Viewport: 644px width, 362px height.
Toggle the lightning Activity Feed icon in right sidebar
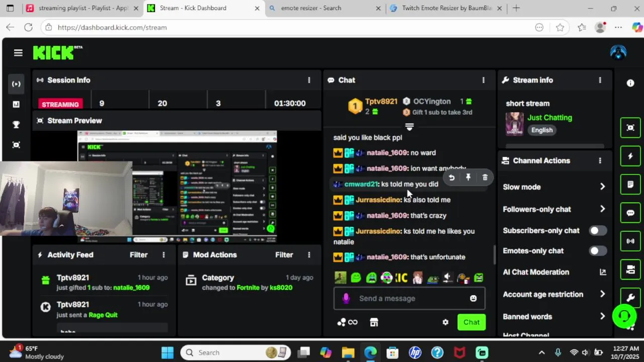coord(630,156)
